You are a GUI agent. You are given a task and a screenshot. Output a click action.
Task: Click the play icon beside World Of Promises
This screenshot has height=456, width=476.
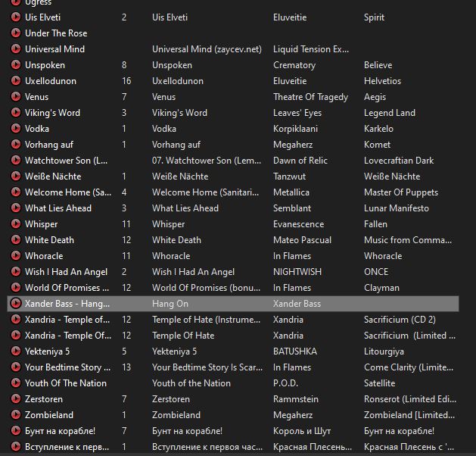tap(16, 287)
